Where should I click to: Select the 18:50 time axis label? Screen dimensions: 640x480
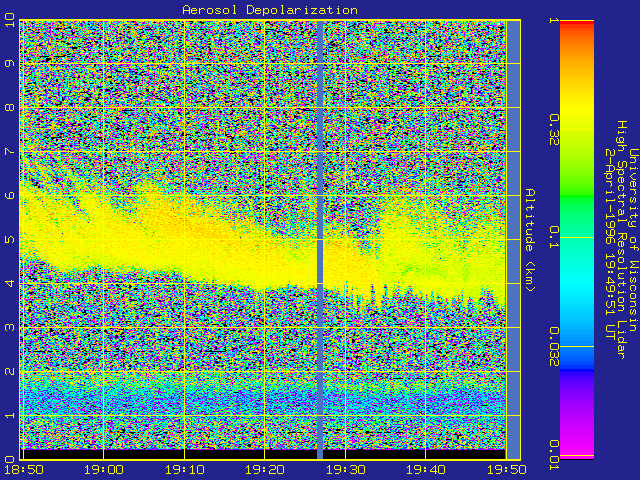tap(24, 469)
